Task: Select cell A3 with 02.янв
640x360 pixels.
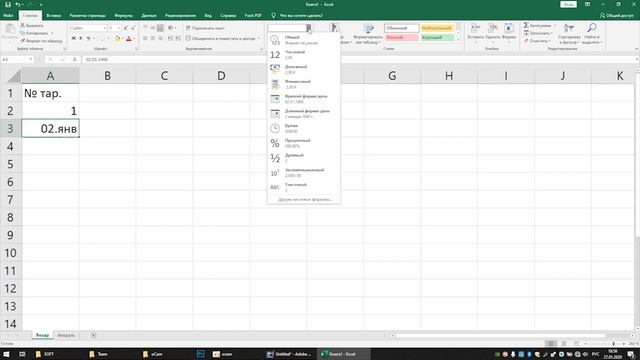Action: [x=50, y=129]
